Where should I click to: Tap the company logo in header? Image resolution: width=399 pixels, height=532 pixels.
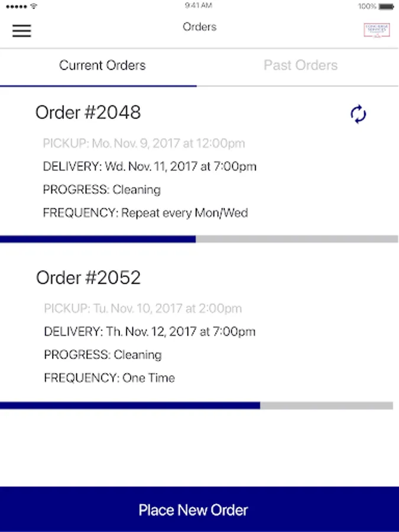coord(377,30)
